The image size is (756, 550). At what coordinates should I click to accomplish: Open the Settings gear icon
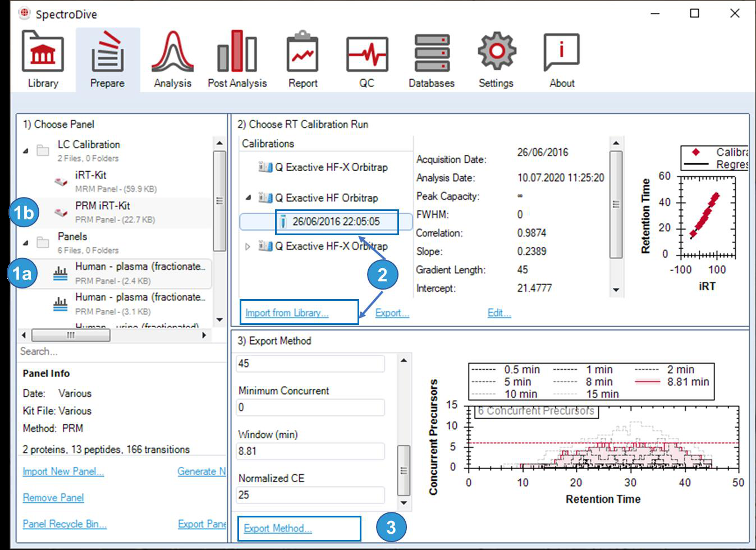coord(496,52)
